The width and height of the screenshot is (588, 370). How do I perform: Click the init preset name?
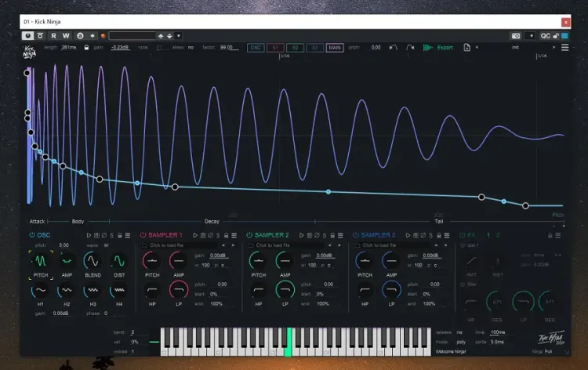click(515, 48)
